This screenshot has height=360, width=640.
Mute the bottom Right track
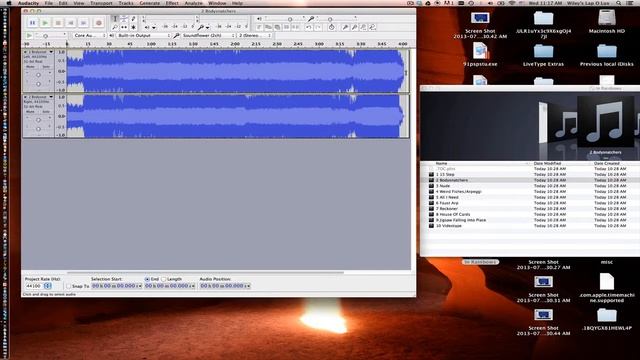(31, 111)
